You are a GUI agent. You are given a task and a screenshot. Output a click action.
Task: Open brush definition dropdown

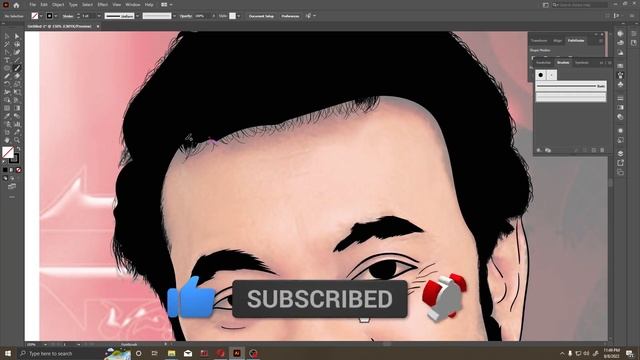[x=174, y=16]
